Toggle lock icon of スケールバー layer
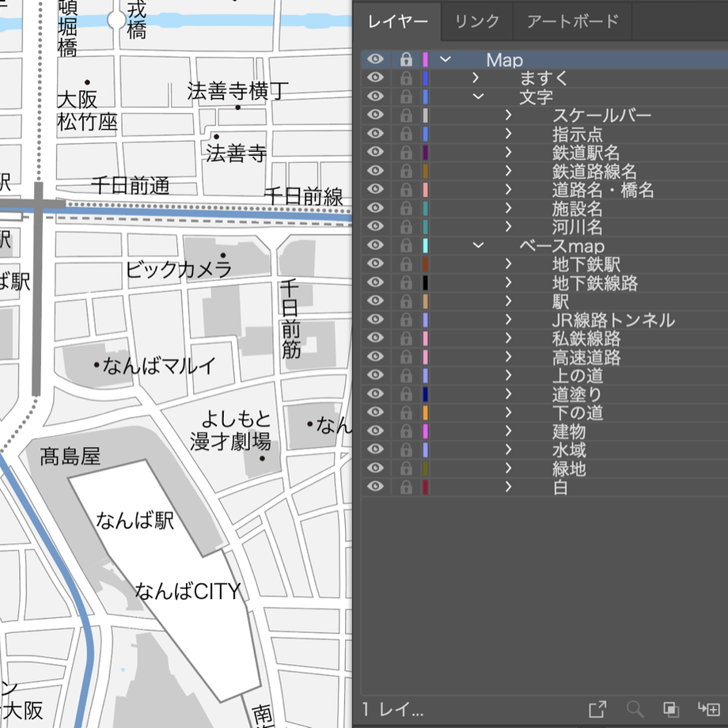 point(406,116)
